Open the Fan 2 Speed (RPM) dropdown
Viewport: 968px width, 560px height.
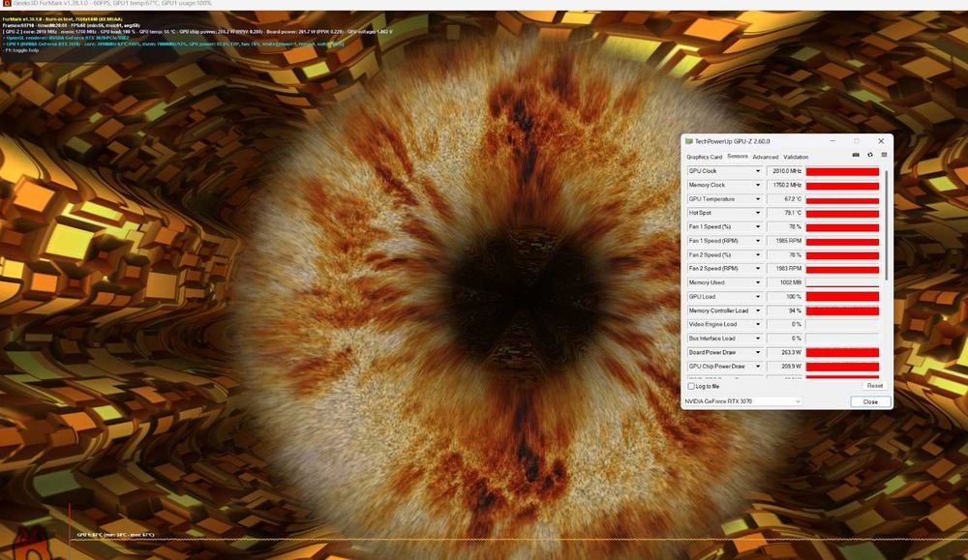758,268
